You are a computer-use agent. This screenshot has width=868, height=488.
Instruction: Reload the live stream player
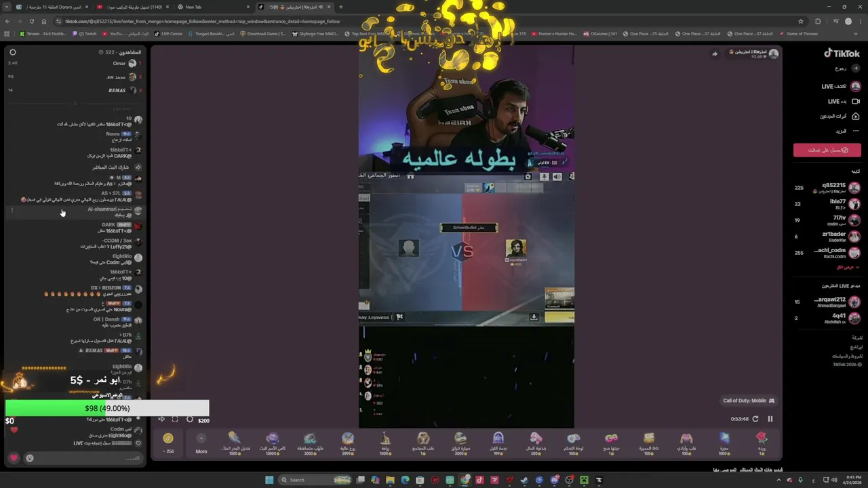(x=755, y=419)
